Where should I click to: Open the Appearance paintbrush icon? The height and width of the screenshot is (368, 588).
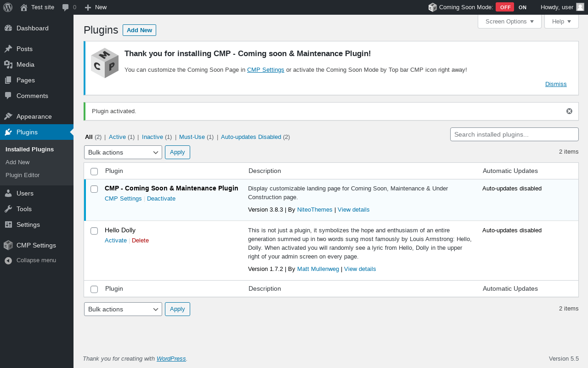[8, 116]
